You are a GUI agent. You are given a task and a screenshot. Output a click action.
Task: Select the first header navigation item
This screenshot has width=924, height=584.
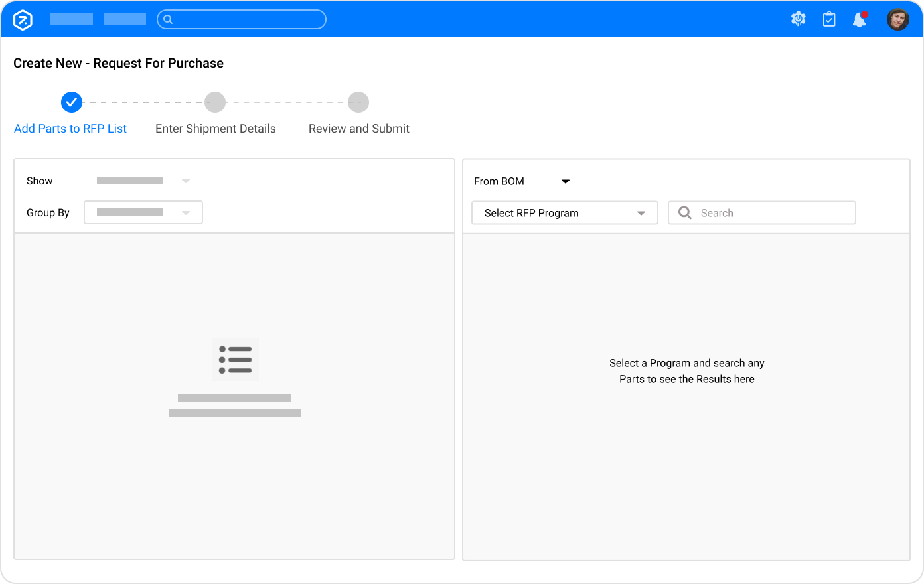pos(72,19)
